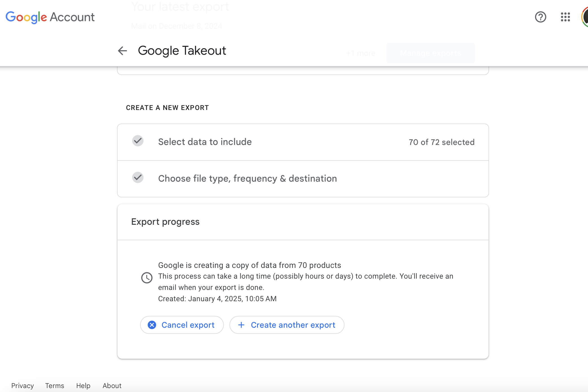Click the Google Account logo

(50, 17)
